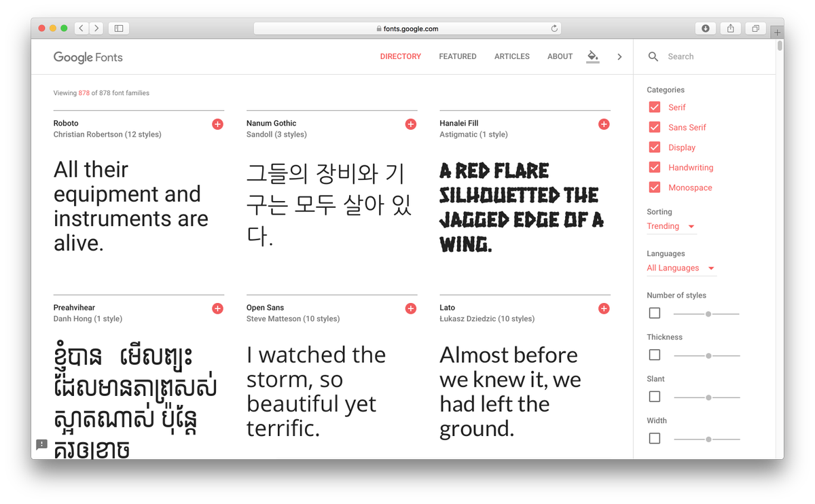Image resolution: width=815 pixels, height=504 pixels.
Task: Show all tabs overview button
Action: [x=755, y=29]
